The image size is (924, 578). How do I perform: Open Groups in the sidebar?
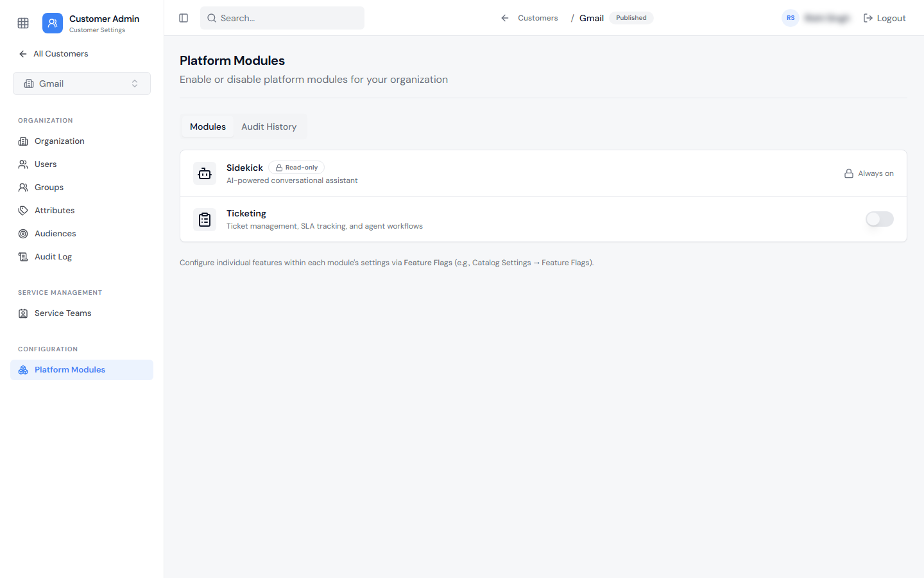(81, 188)
